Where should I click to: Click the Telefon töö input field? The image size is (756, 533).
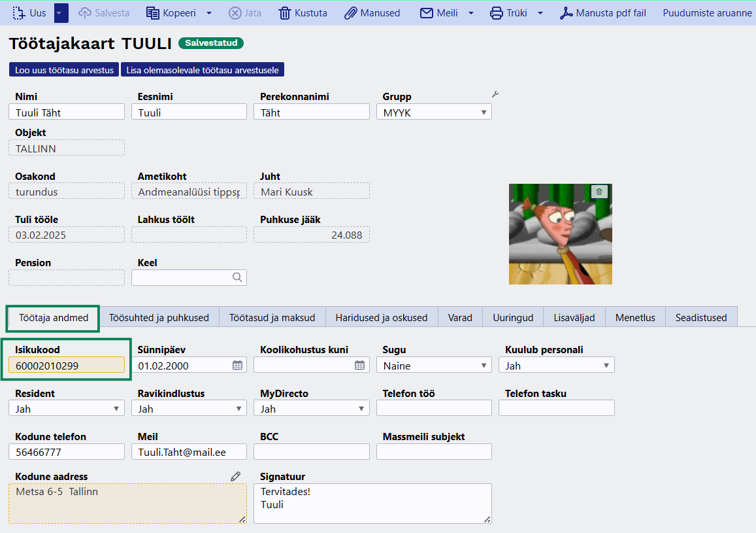(434, 409)
